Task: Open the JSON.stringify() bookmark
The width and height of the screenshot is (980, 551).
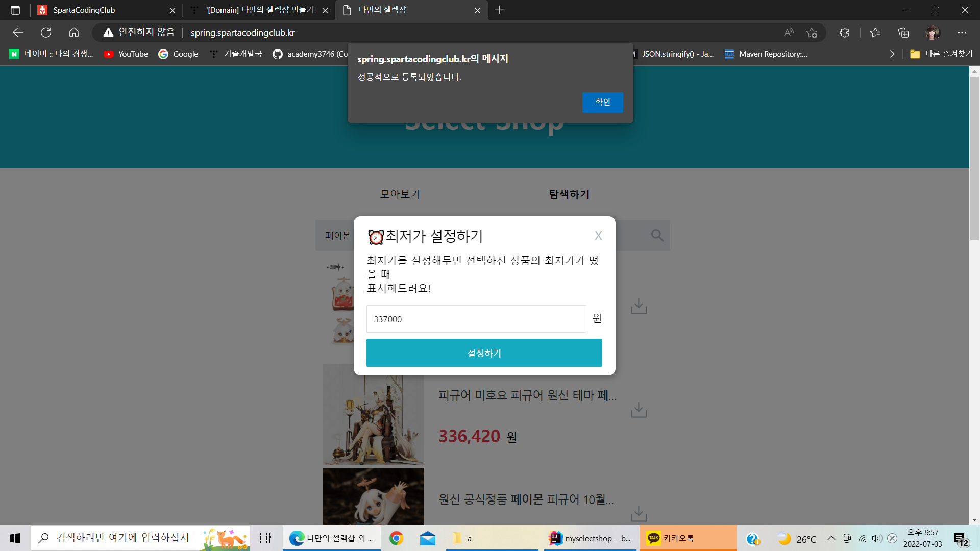Action: pos(673,54)
